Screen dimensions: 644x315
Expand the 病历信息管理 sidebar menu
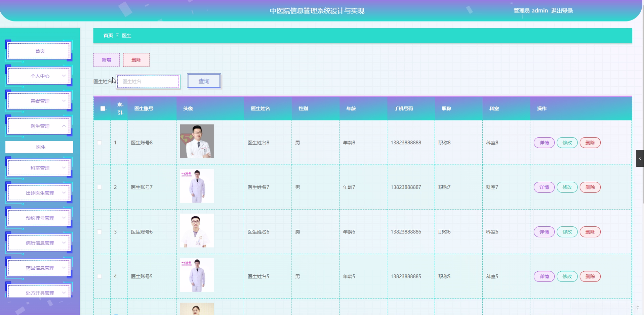(x=39, y=243)
